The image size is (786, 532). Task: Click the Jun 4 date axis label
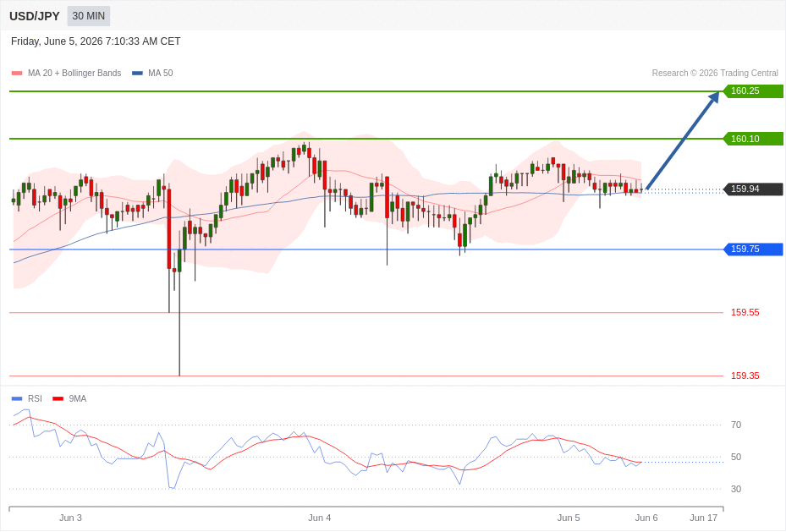319,518
